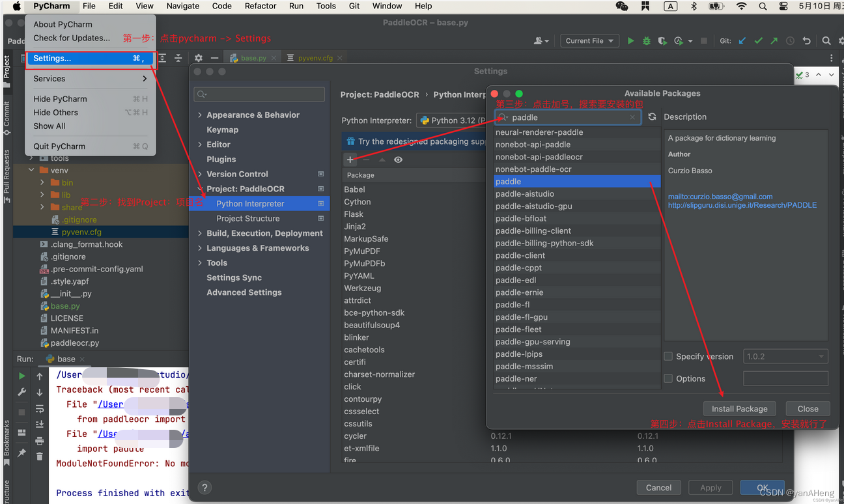The height and width of the screenshot is (504, 844).
Task: Click the refresh icon in Available Packages
Action: (x=652, y=117)
